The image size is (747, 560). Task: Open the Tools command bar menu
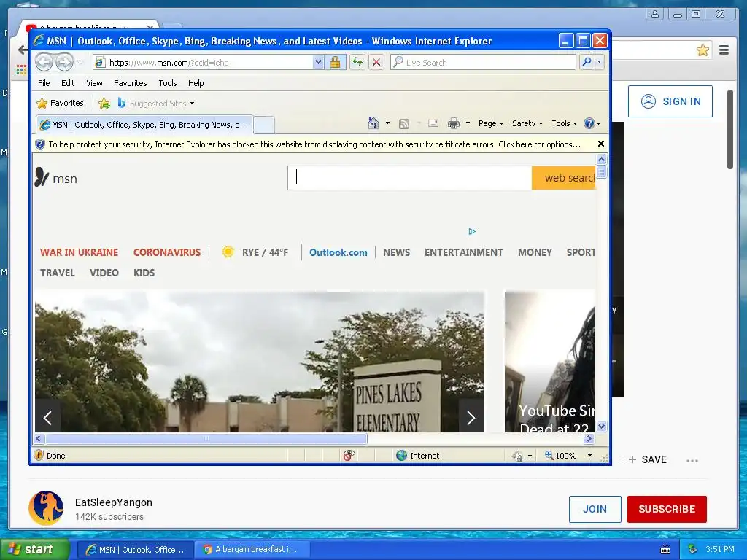tap(564, 123)
